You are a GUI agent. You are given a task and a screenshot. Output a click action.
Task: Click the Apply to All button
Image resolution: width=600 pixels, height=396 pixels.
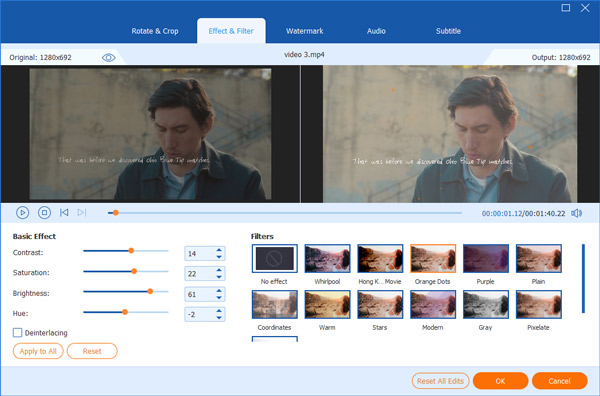coord(38,351)
